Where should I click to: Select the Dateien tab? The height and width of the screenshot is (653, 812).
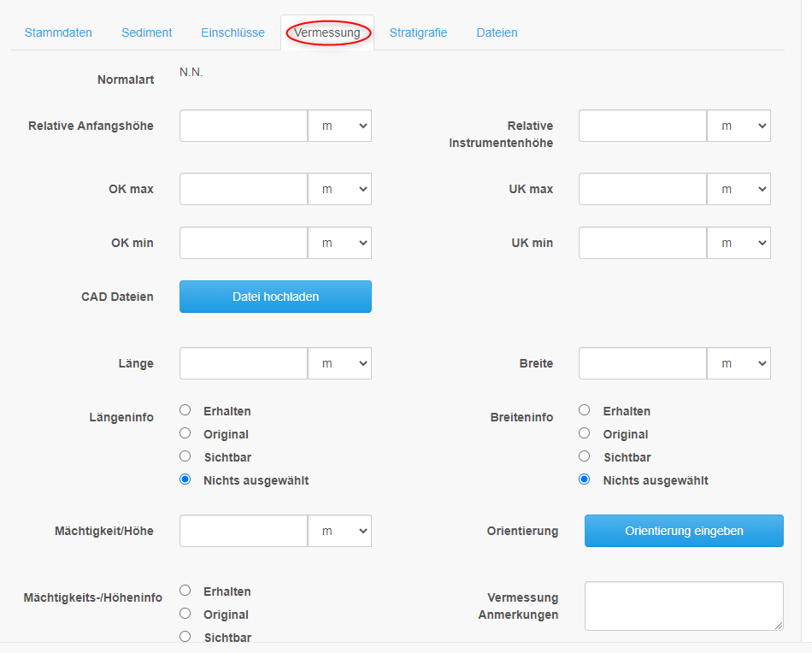[x=497, y=32]
